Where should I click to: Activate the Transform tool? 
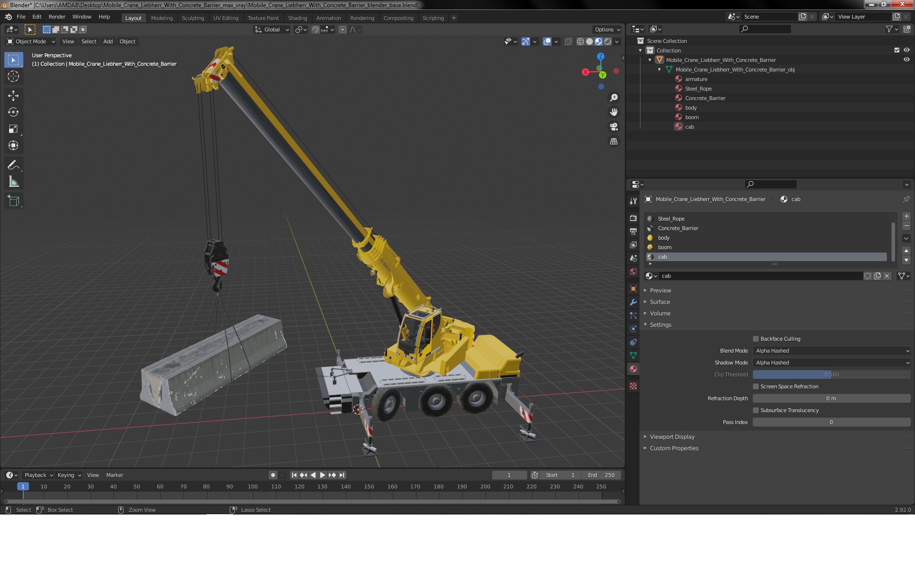tap(13, 146)
